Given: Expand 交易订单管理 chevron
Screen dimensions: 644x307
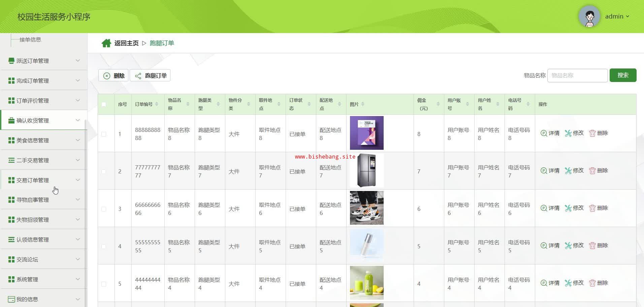Looking at the screenshot, I should (78, 180).
